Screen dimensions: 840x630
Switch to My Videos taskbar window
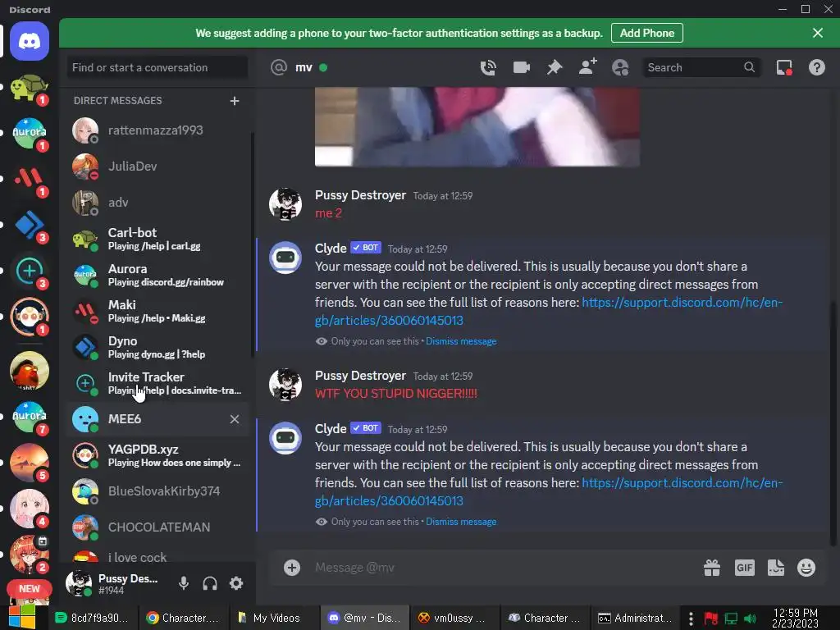click(x=276, y=618)
